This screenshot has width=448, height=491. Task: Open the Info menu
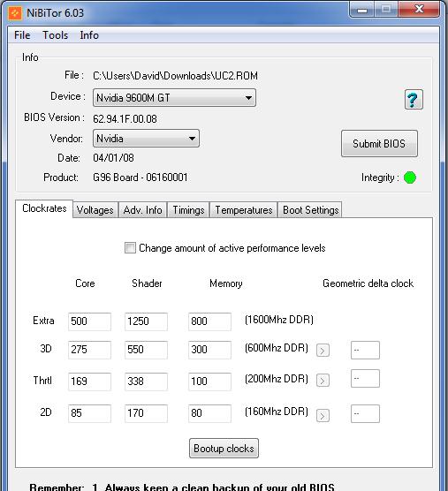89,35
